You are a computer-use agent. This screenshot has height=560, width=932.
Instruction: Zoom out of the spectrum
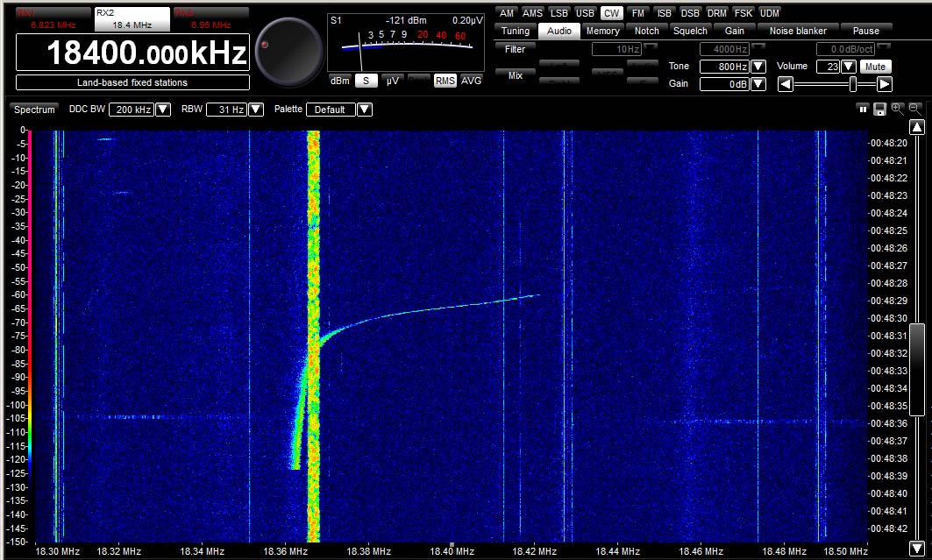915,109
